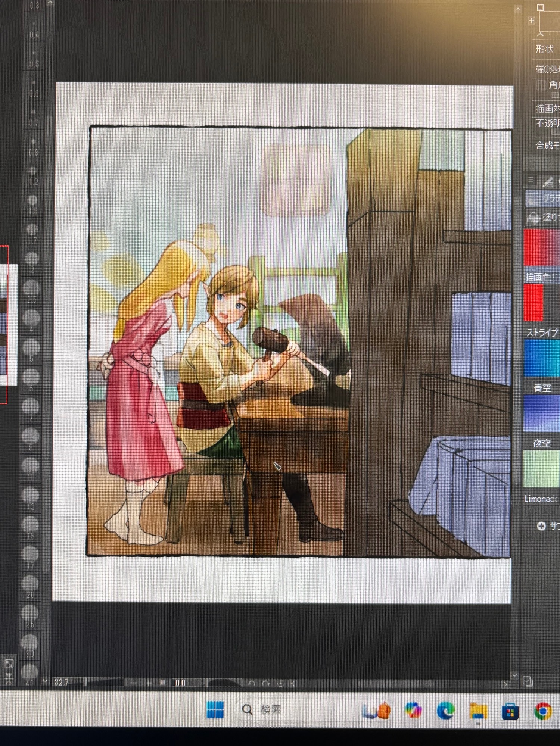Choose the Limonade green gradient swatch

[x=541, y=469]
